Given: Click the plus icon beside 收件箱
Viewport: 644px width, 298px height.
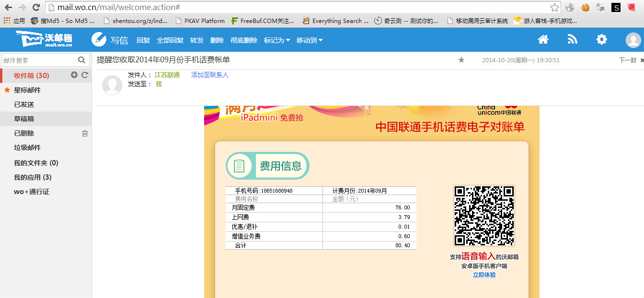Looking at the screenshot, I should coord(74,75).
